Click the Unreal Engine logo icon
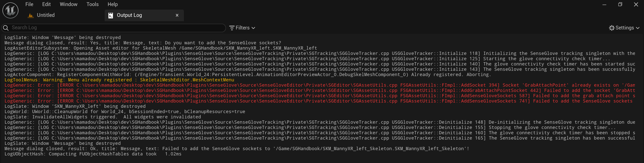The image size is (644, 163). (10, 10)
